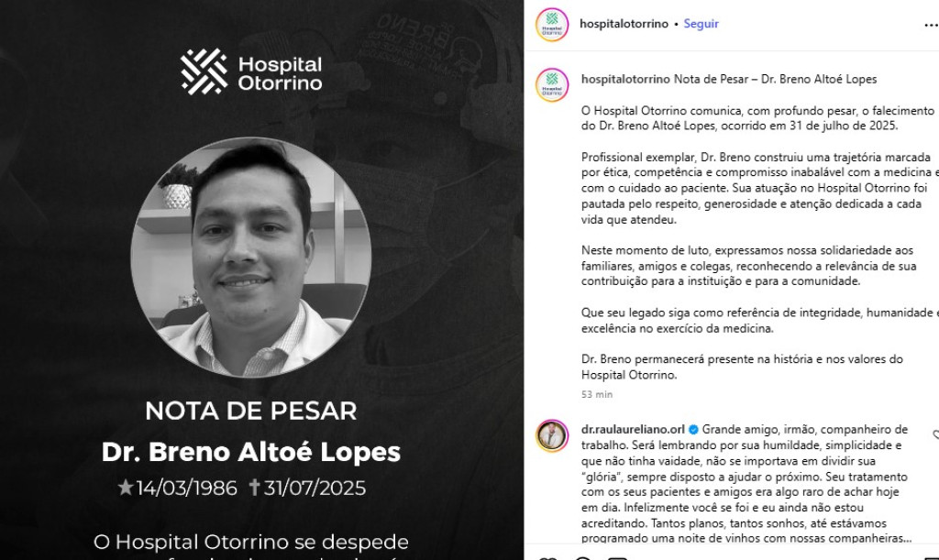Like the dr.raulaureliano.orl comment with heart
Image resolution: width=939 pixels, height=560 pixels.
coord(936,435)
